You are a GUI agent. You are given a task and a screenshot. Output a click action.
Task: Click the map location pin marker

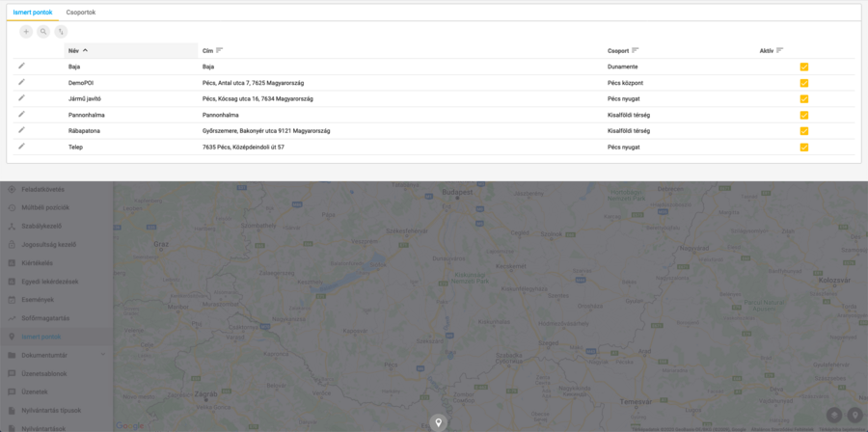(x=438, y=422)
